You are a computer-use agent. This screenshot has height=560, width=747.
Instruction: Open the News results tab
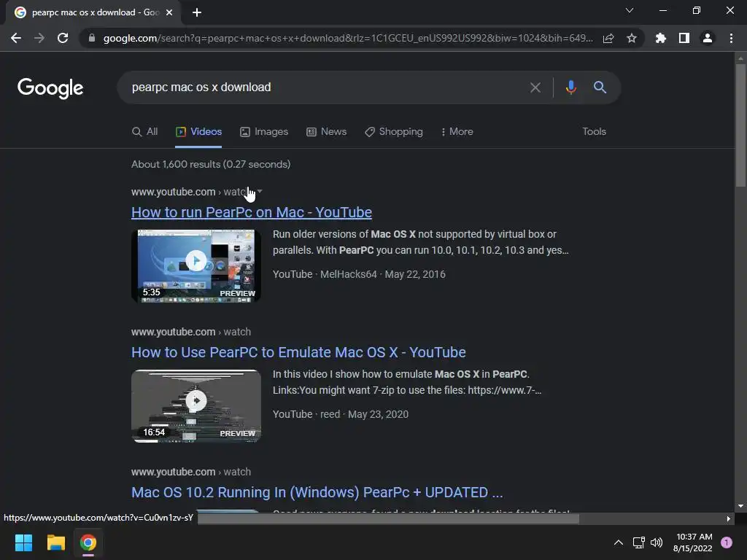tap(326, 132)
